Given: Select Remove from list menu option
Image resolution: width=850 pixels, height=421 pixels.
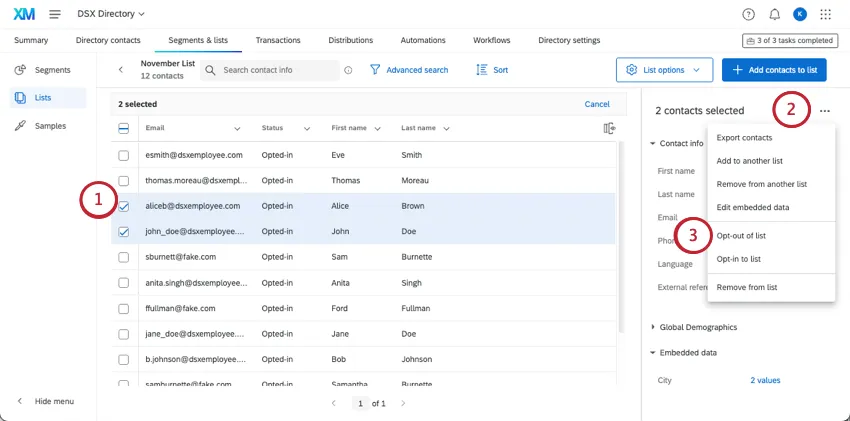Looking at the screenshot, I should 747,287.
